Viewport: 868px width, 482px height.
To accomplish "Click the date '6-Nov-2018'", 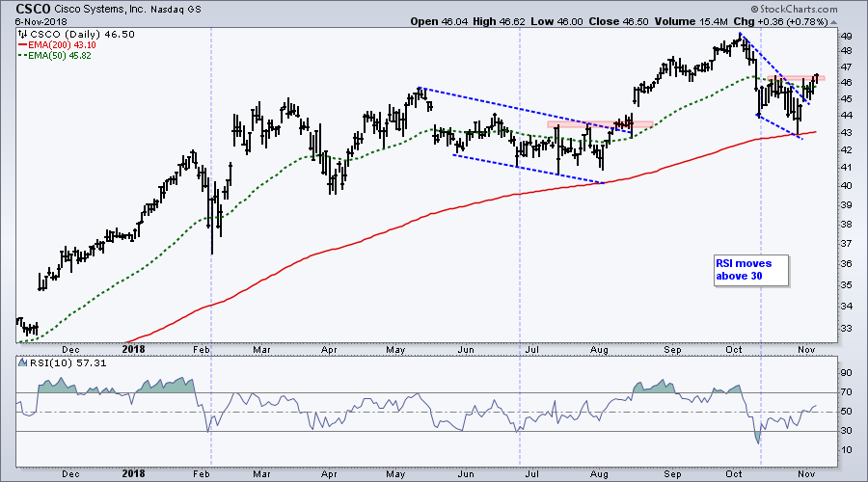I will 41,22.
